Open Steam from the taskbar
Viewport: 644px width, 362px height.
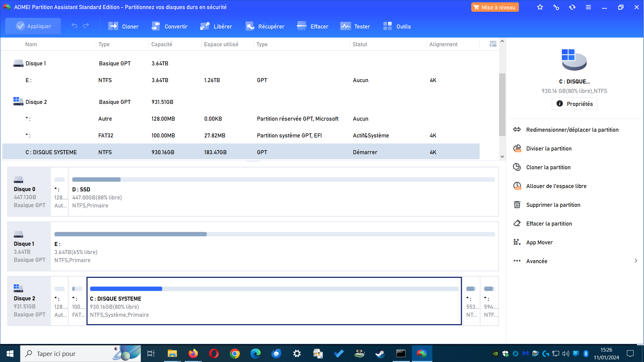(x=380, y=354)
